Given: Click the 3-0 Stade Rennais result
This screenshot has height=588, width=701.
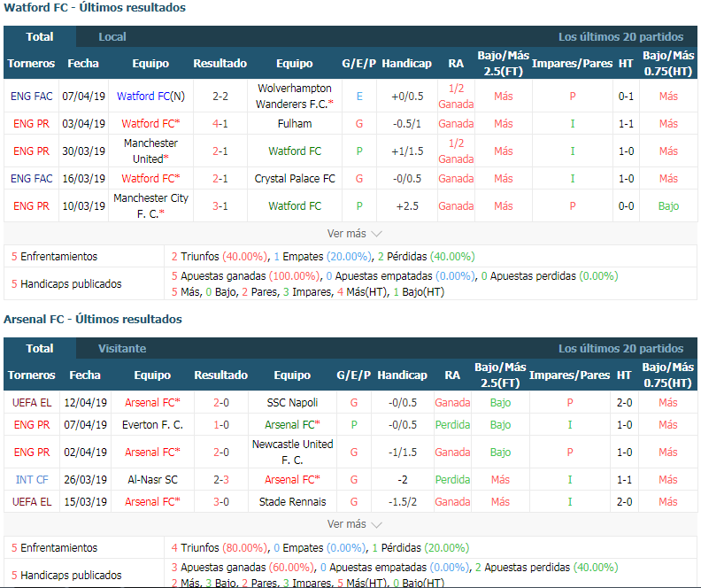Looking at the screenshot, I should [221, 502].
